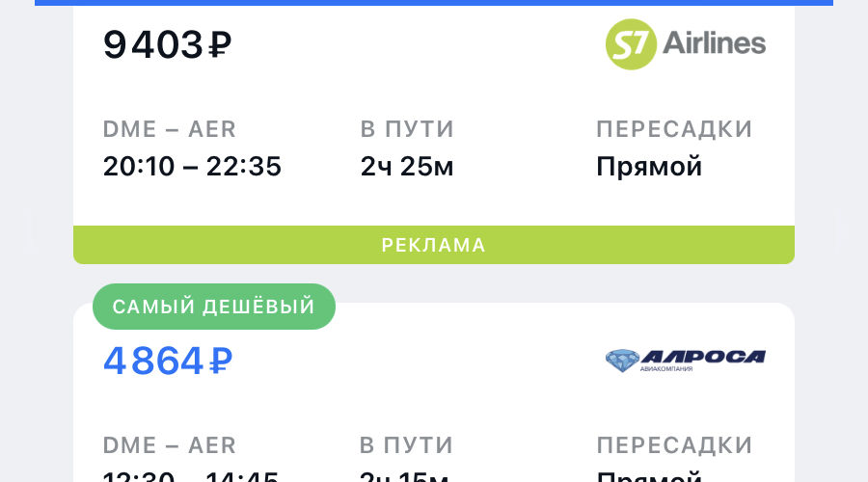The width and height of the screenshot is (868, 482).
Task: Click DME – AER route on Alrosa card
Action: click(170, 445)
